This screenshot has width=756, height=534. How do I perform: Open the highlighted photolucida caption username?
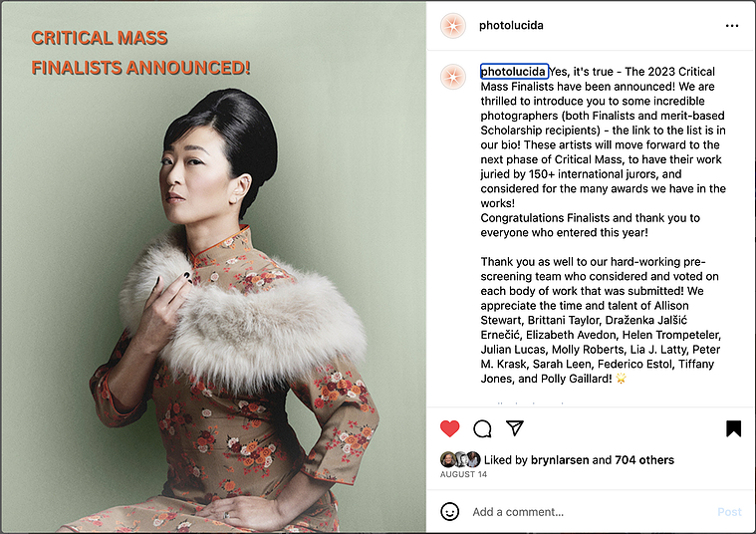pyautogui.click(x=514, y=72)
